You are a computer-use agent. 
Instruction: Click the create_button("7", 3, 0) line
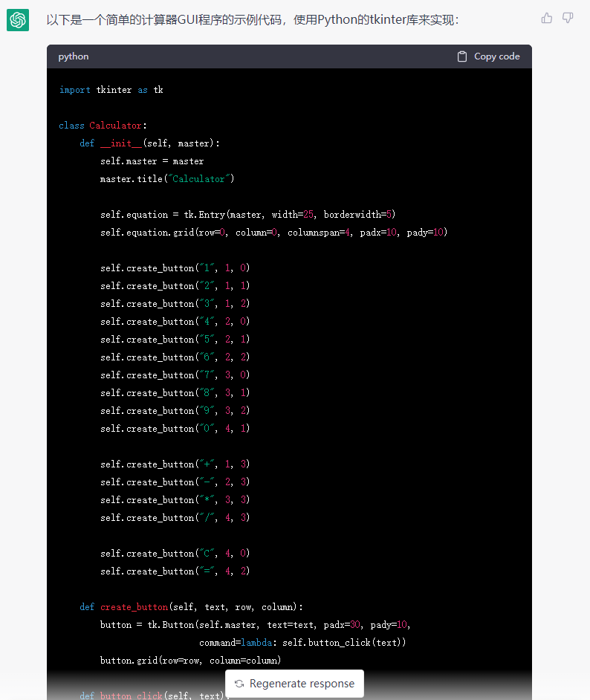[175, 375]
